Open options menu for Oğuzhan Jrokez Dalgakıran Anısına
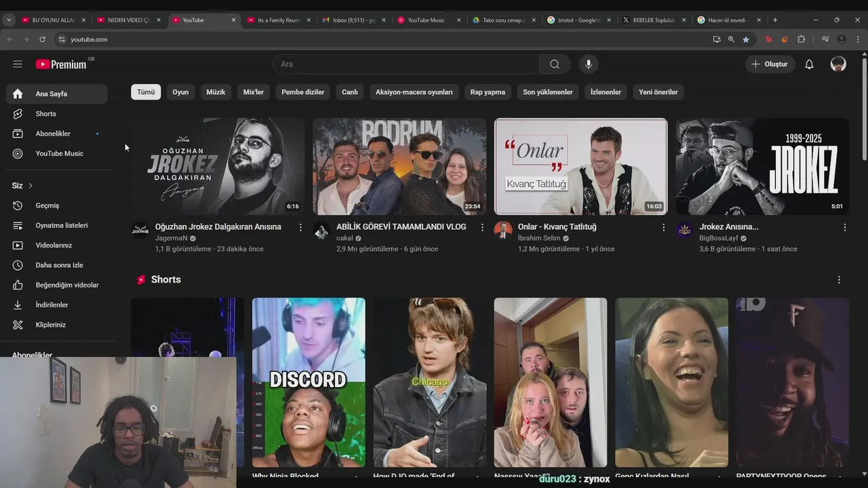This screenshot has width=868, height=488. [300, 228]
